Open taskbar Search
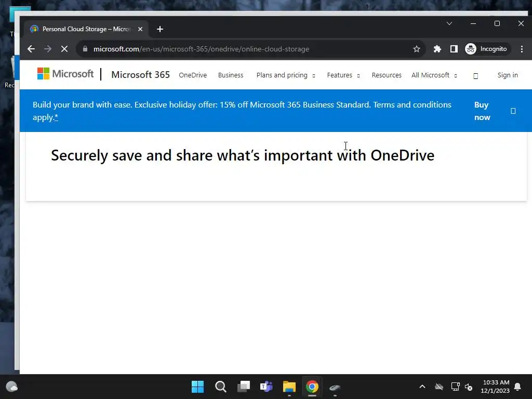 (x=220, y=387)
